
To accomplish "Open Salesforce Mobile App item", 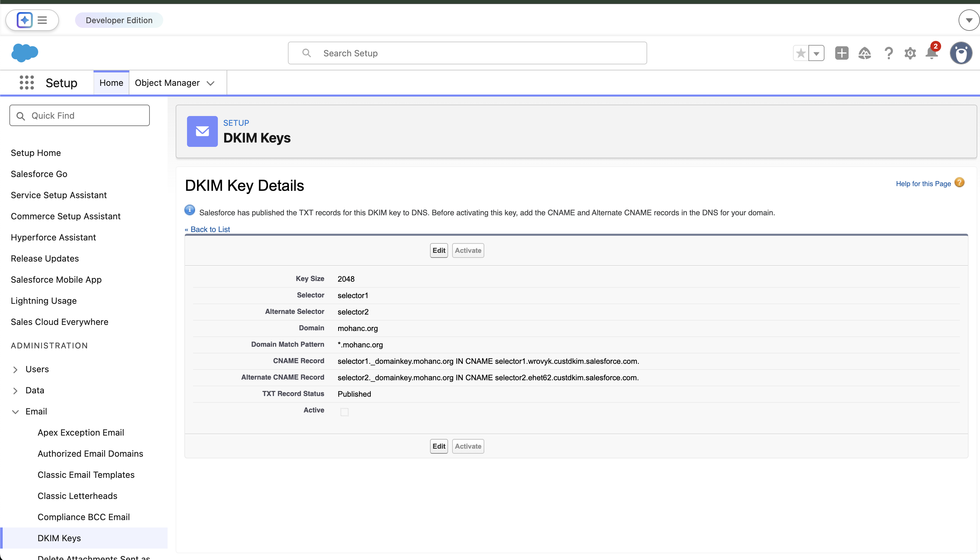I will pos(56,280).
